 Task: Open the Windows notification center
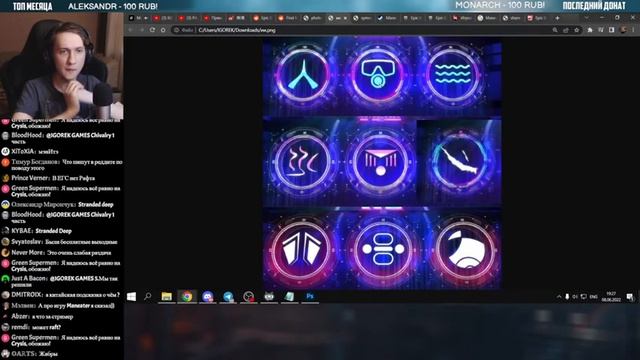(x=630, y=297)
